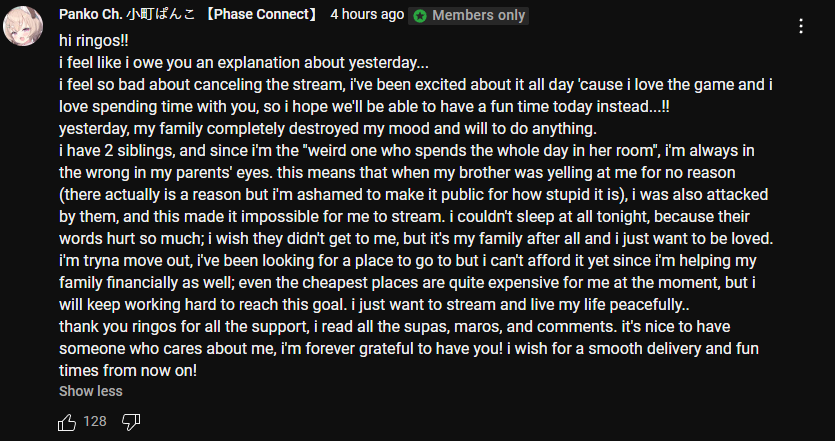Like the post with thumbs-up icon
This screenshot has height=441, width=835.
pyautogui.click(x=67, y=422)
